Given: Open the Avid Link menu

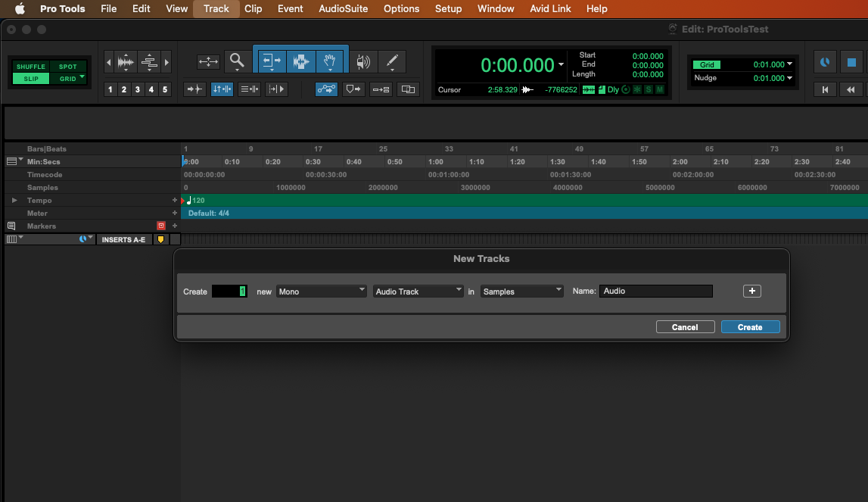Looking at the screenshot, I should point(550,9).
